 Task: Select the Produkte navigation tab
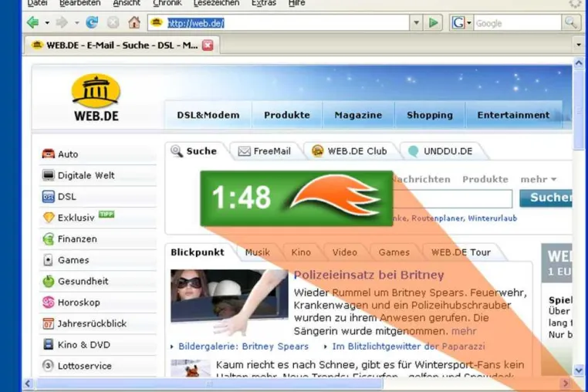287,115
